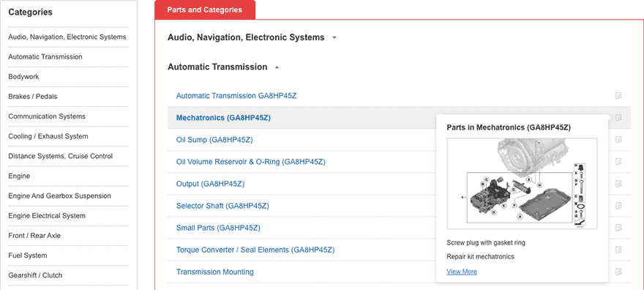Open preview icon for Automatic Transmission GA8HP45Z row
This screenshot has width=644, height=290.
coord(618,96)
